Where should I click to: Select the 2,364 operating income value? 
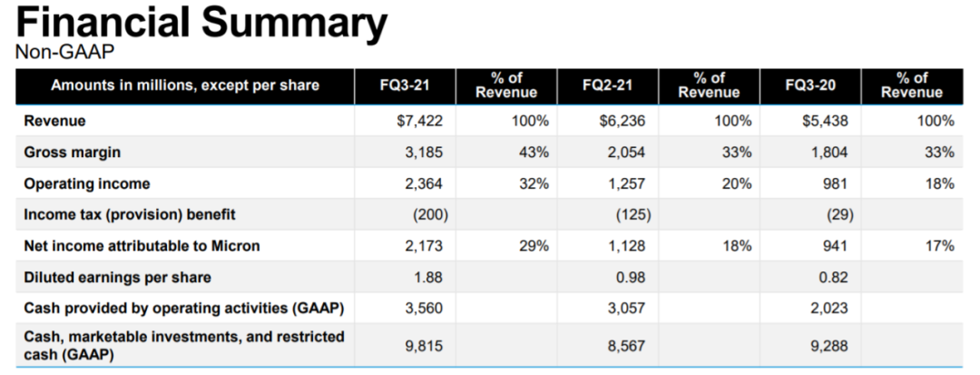pyautogui.click(x=423, y=183)
